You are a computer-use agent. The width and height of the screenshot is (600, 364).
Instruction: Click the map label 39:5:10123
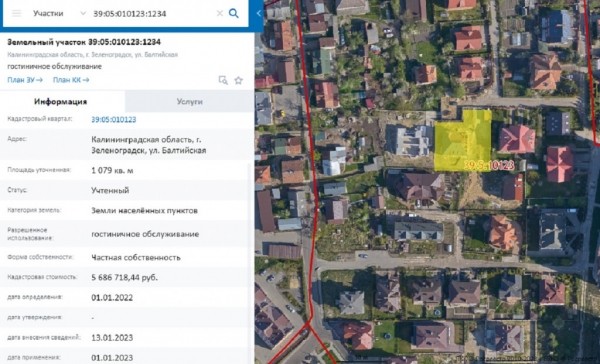click(489, 165)
